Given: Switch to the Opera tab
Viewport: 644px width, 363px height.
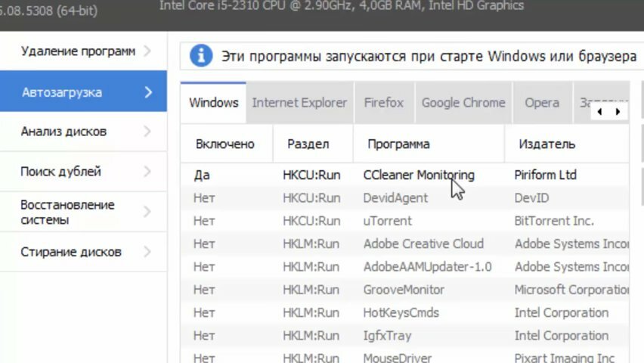Looking at the screenshot, I should (x=542, y=102).
